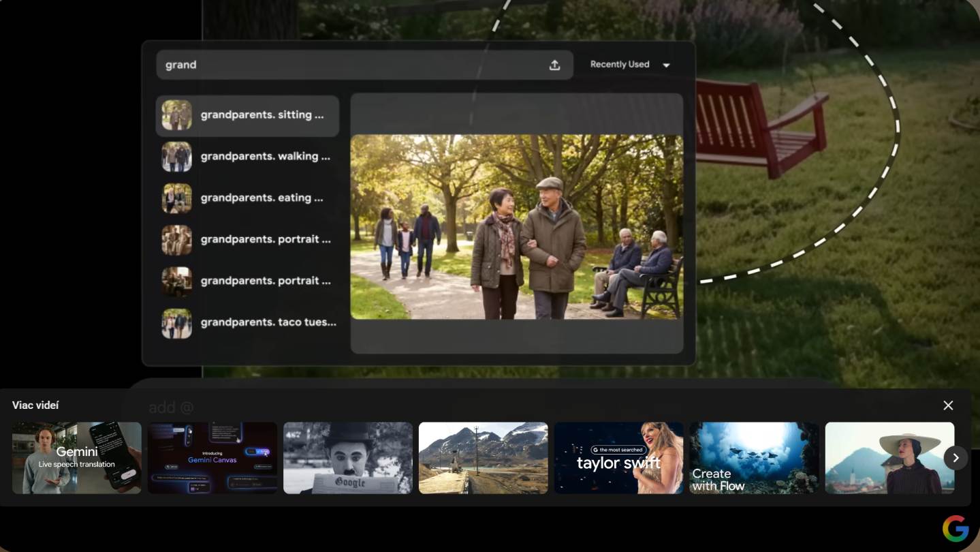Select the second grandparents. portrait asset entry
The height and width of the screenshot is (552, 980).
[266, 281]
